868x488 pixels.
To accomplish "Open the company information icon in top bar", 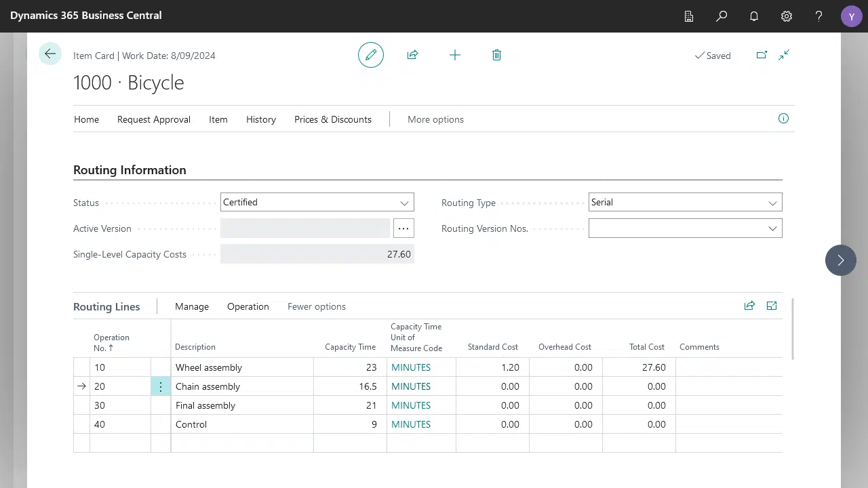I will point(689,16).
